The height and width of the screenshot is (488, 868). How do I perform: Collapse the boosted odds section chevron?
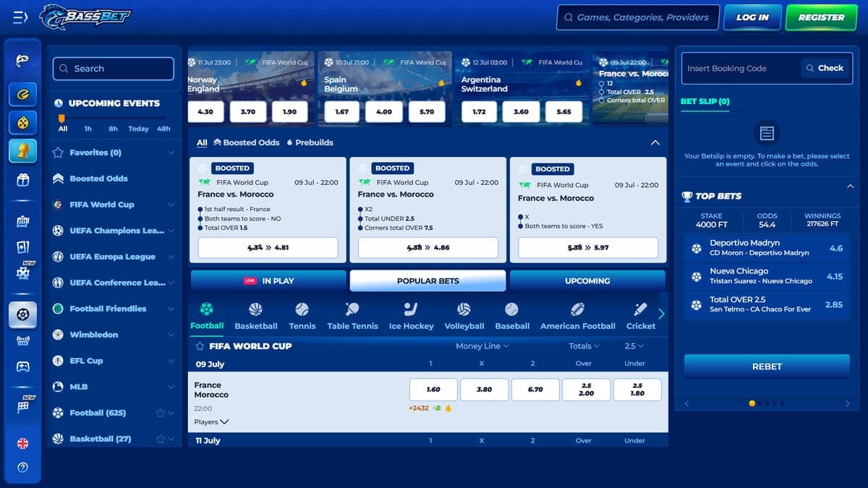tap(655, 142)
